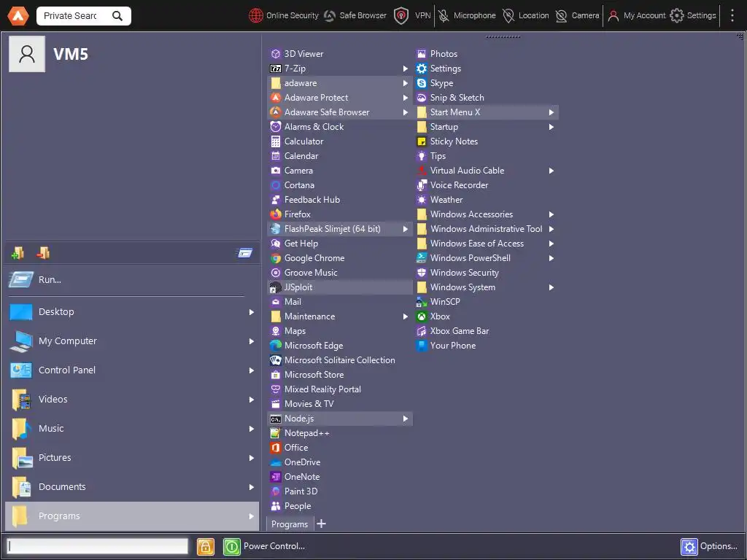The width and height of the screenshot is (747, 560).
Task: Open Xbox app
Action: 487,316
